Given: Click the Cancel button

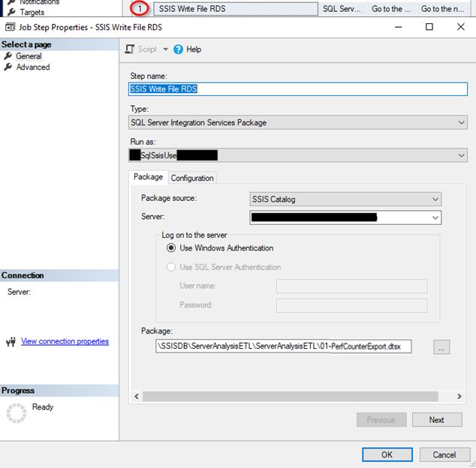Looking at the screenshot, I should point(444,454).
